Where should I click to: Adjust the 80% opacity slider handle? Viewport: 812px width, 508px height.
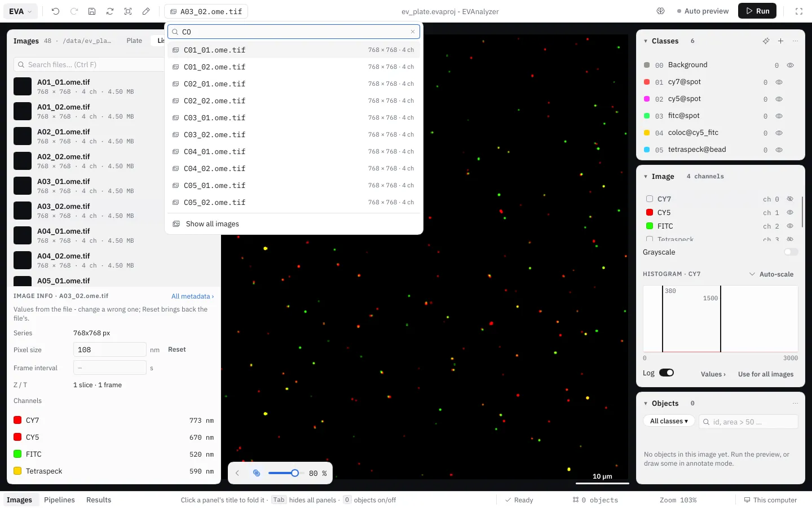294,473
